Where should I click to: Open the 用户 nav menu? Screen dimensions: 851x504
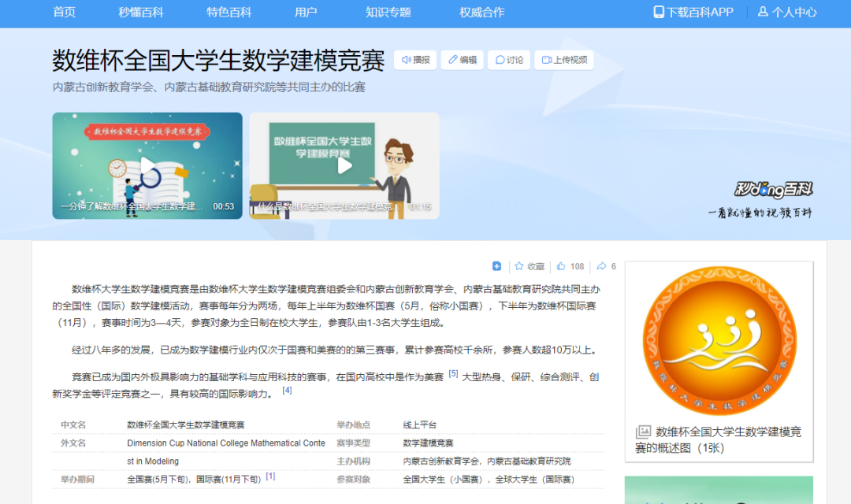click(x=306, y=12)
